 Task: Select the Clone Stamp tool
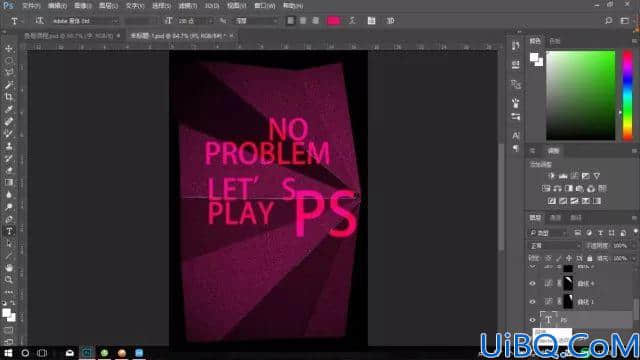9,146
